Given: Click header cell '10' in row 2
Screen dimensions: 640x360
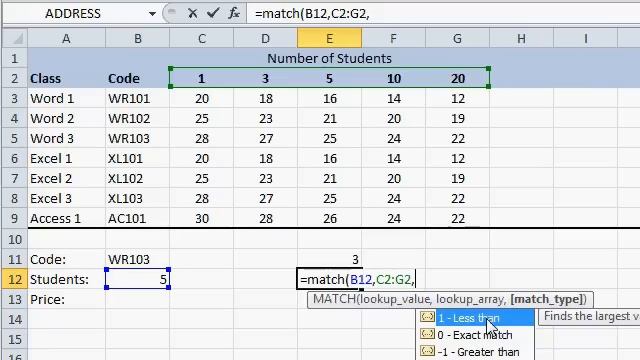Looking at the screenshot, I should [393, 78].
